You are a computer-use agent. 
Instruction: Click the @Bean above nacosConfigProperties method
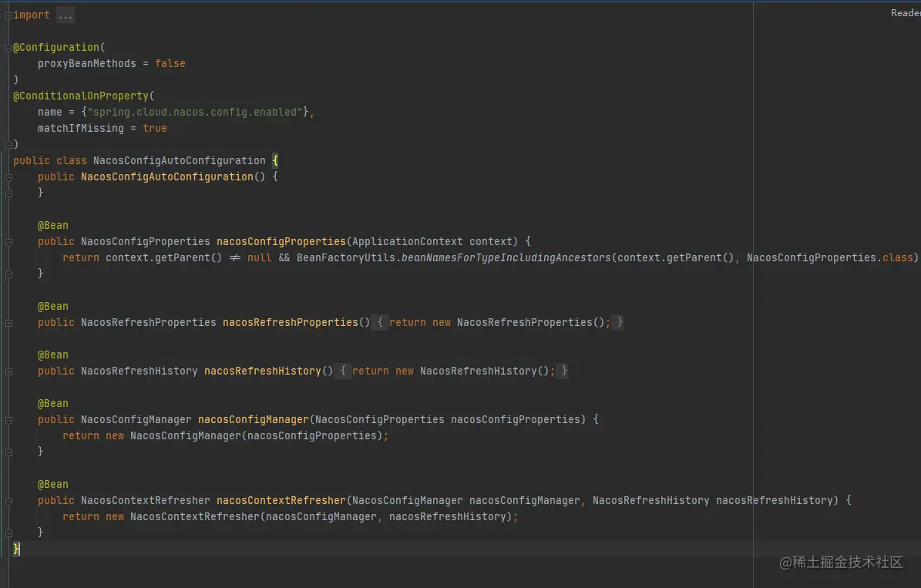click(53, 226)
